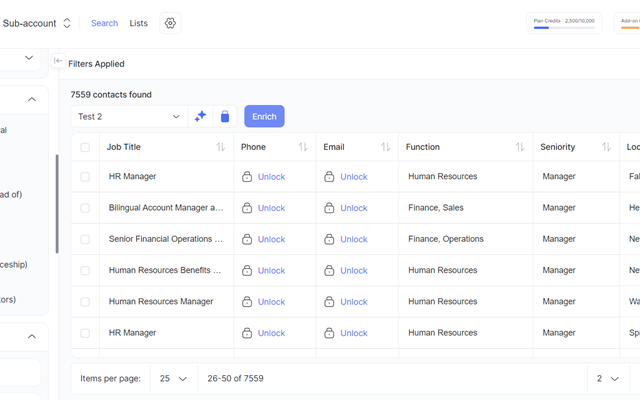
Task: Click the AI sparkle icon beside Test 2
Action: coord(200,116)
